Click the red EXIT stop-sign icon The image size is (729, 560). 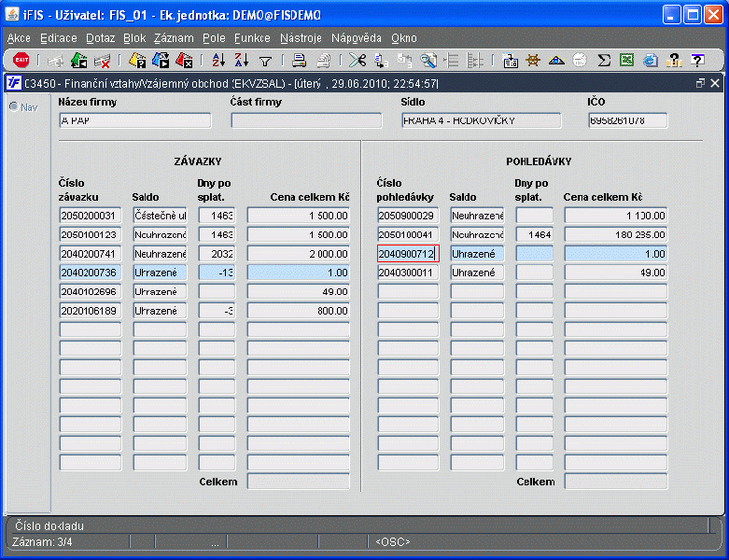click(21, 61)
